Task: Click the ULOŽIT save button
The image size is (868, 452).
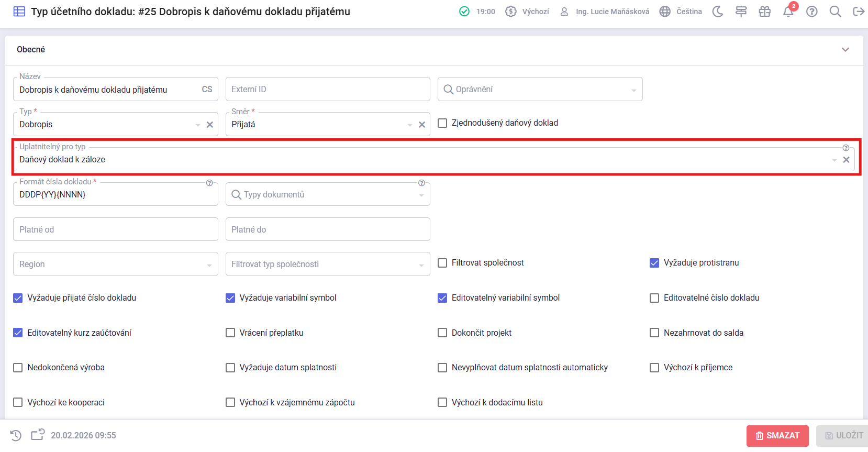Action: (844, 436)
